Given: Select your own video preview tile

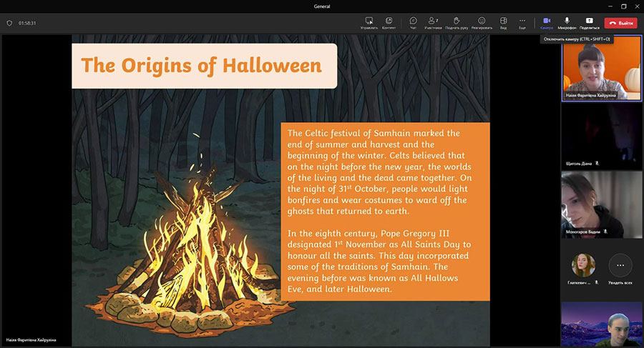Looking at the screenshot, I should [601, 324].
